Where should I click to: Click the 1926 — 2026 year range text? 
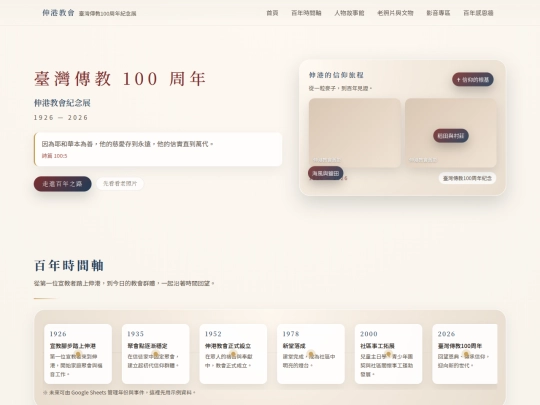[61, 117]
